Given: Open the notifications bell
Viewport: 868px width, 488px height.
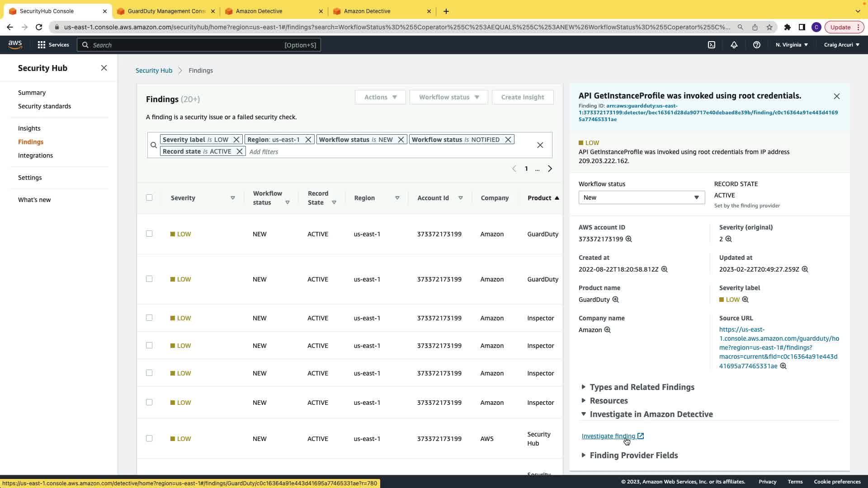Looking at the screenshot, I should point(734,45).
